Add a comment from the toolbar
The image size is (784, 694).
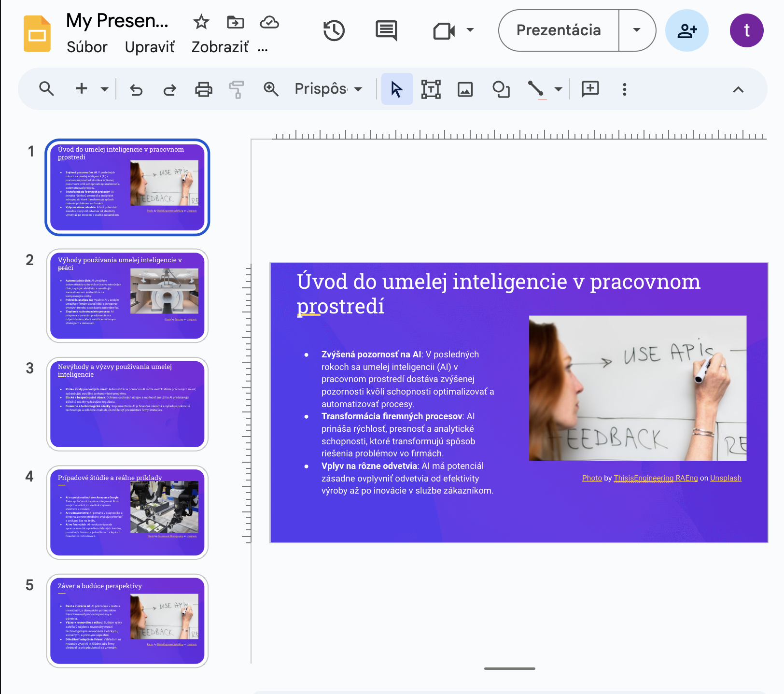590,89
